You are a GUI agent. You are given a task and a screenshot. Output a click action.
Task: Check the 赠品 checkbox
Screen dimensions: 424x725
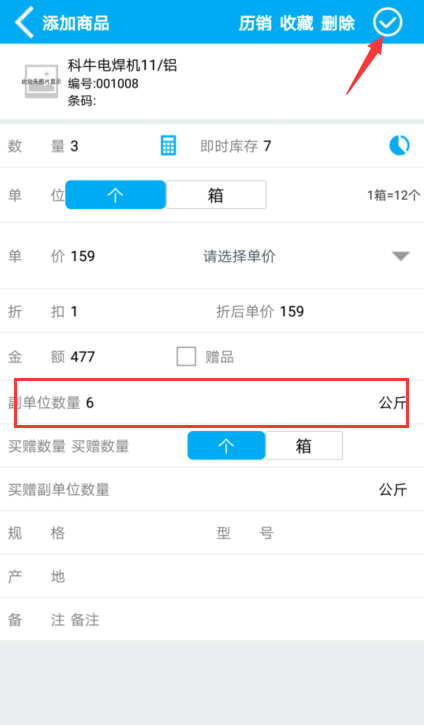tap(186, 356)
